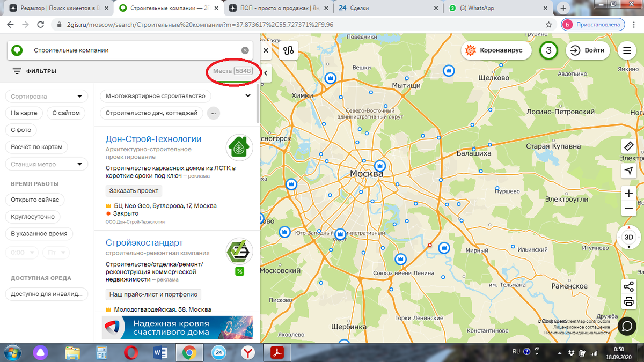
Task: Bookmark this page with star icon
Action: [548, 25]
